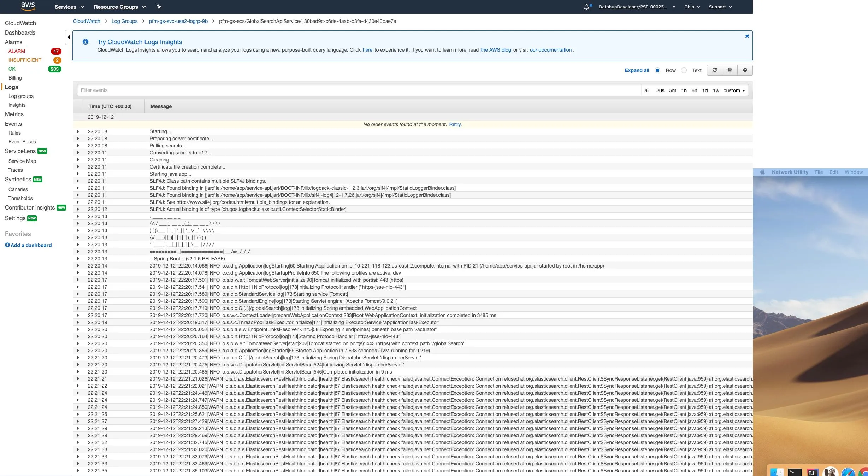This screenshot has width=868, height=476.
Task: Click the Terminal icon in the Dock
Action: click(795, 472)
